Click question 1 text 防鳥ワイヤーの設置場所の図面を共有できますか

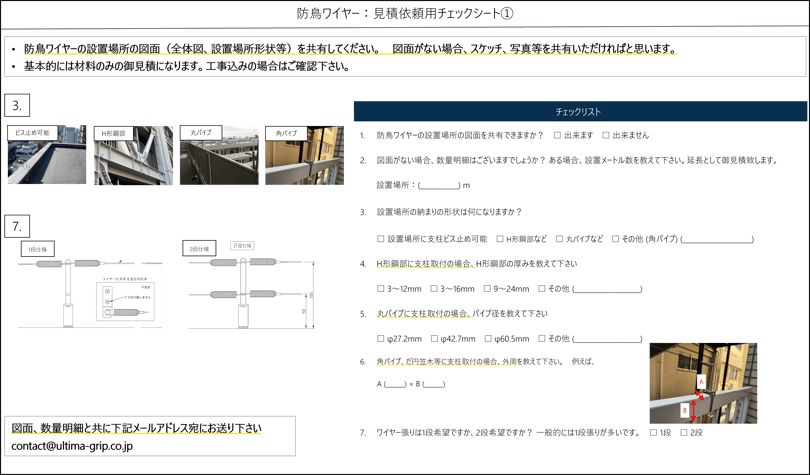coord(460,135)
